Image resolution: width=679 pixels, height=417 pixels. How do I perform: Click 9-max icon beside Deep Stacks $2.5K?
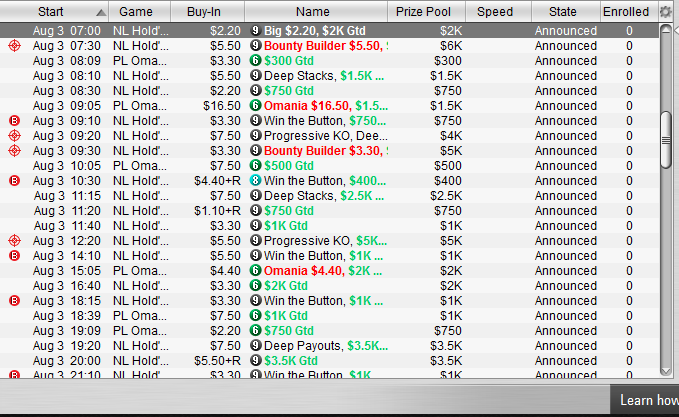tap(255, 195)
